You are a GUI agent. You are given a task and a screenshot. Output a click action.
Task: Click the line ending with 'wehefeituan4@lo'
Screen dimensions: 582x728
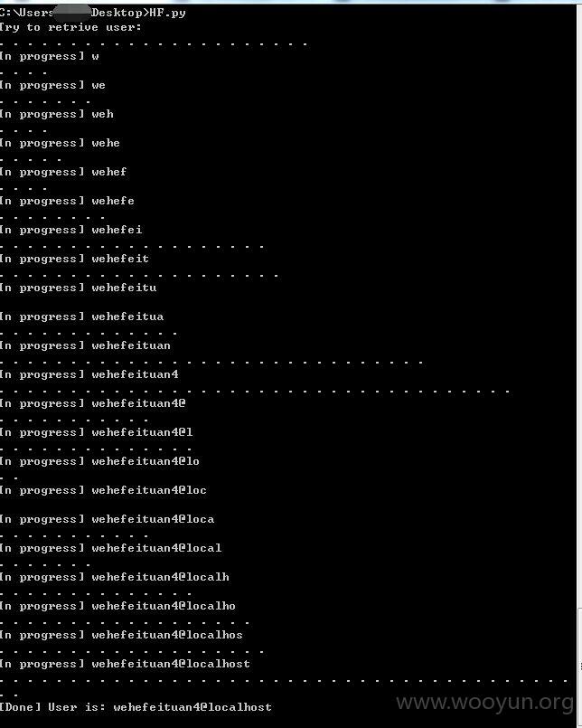point(99,461)
